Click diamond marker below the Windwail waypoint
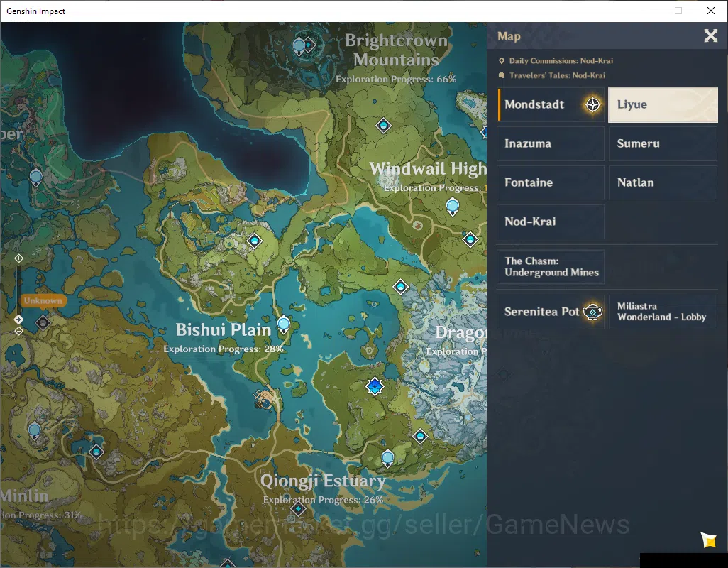The width and height of the screenshot is (728, 568). [x=470, y=240]
